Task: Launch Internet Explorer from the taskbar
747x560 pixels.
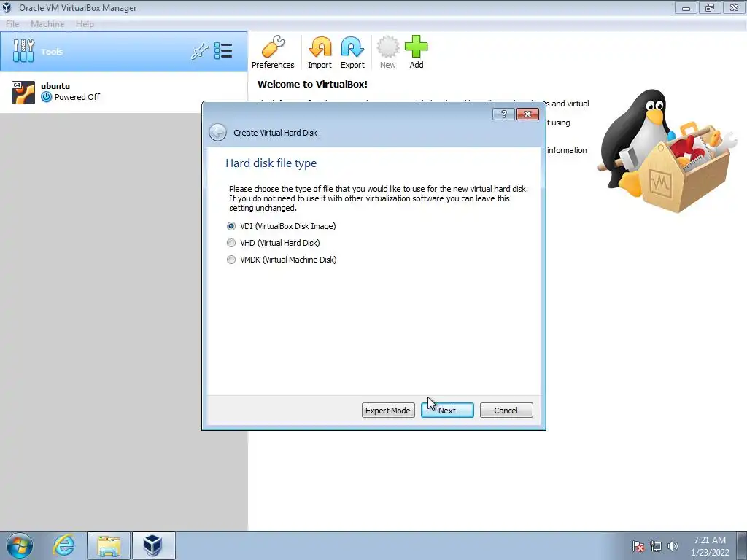Action: tap(64, 545)
